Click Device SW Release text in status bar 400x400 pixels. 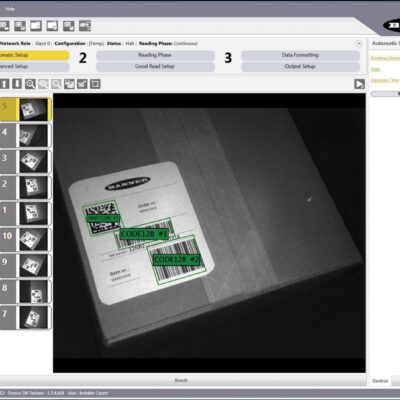pyautogui.click(x=36, y=393)
